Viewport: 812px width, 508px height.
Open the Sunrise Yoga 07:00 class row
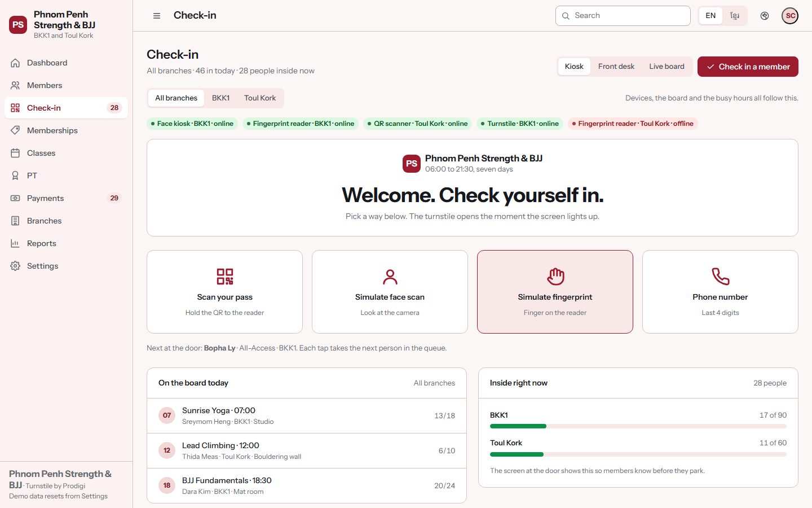click(x=307, y=416)
